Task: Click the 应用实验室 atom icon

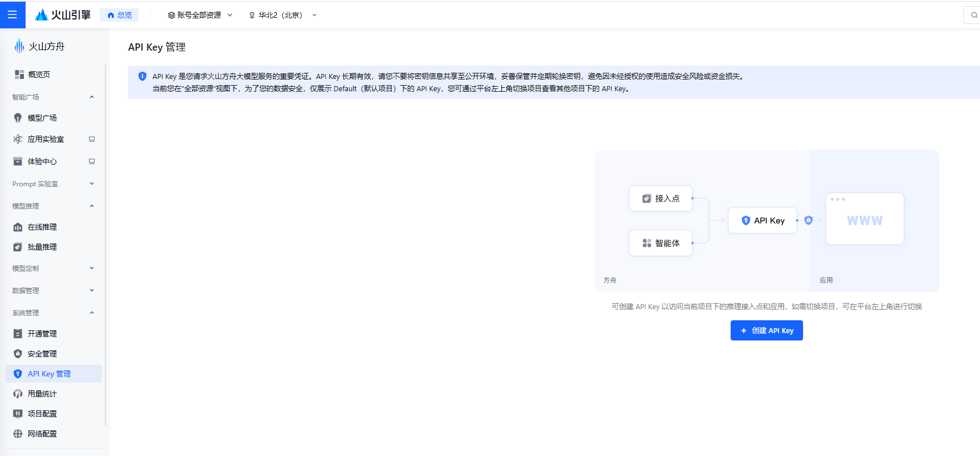Action: point(18,139)
